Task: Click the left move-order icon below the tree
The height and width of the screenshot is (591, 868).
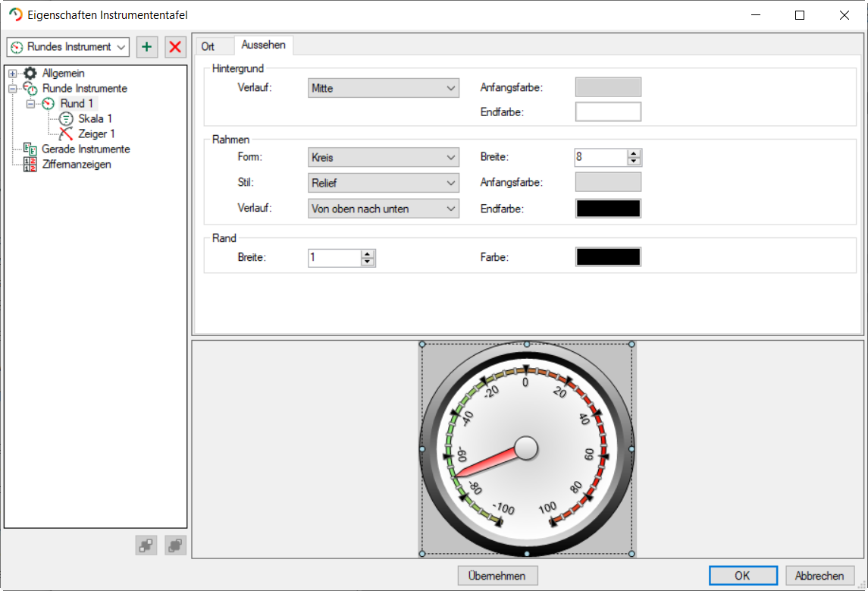Action: point(146,545)
